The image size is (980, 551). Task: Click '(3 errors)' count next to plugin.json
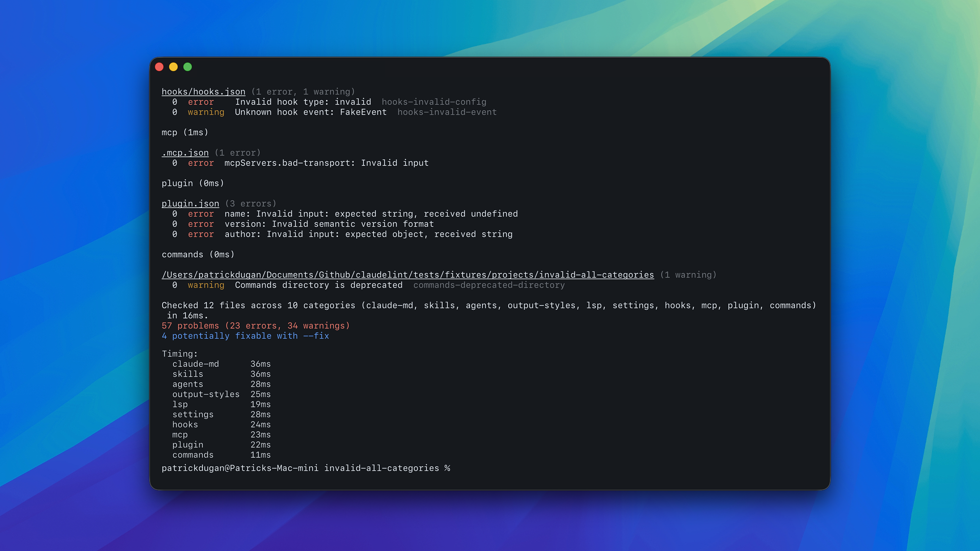[x=250, y=204]
